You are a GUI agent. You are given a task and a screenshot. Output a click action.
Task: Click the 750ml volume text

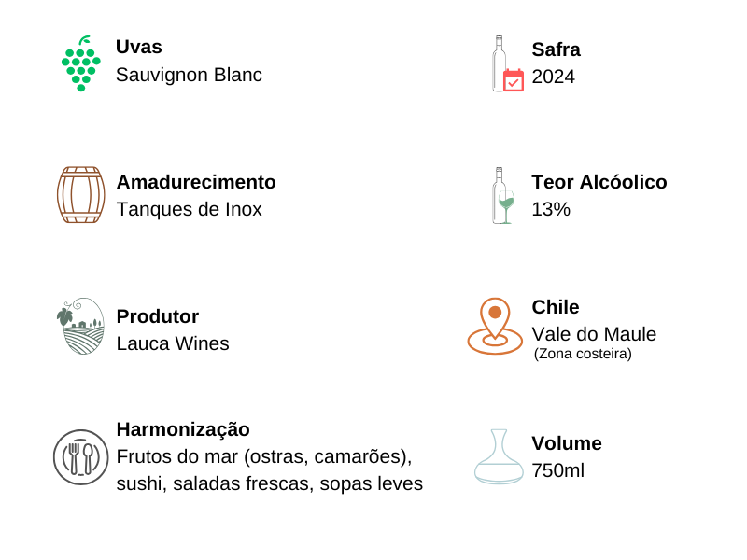coord(558,470)
